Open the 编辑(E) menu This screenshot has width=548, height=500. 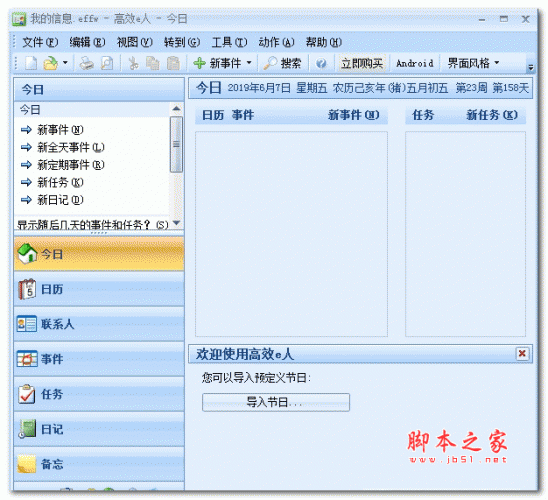pyautogui.click(x=87, y=42)
